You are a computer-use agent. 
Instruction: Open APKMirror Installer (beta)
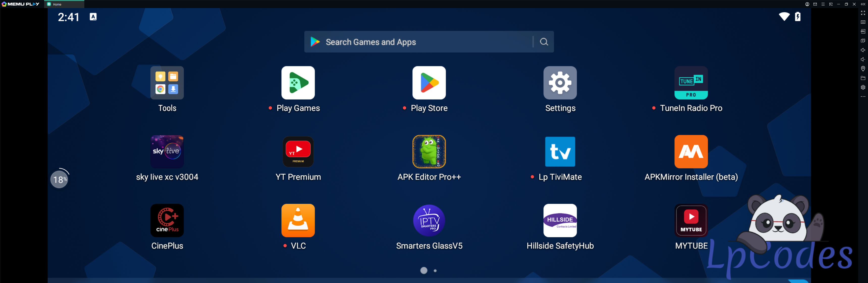coord(691,152)
